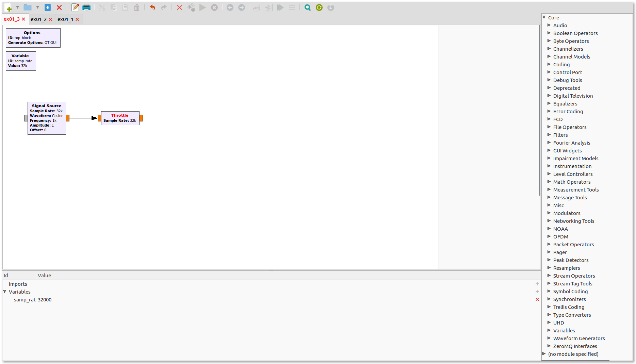Select the samp_rate Variable block
This screenshot has height=364, width=636.
tap(21, 61)
